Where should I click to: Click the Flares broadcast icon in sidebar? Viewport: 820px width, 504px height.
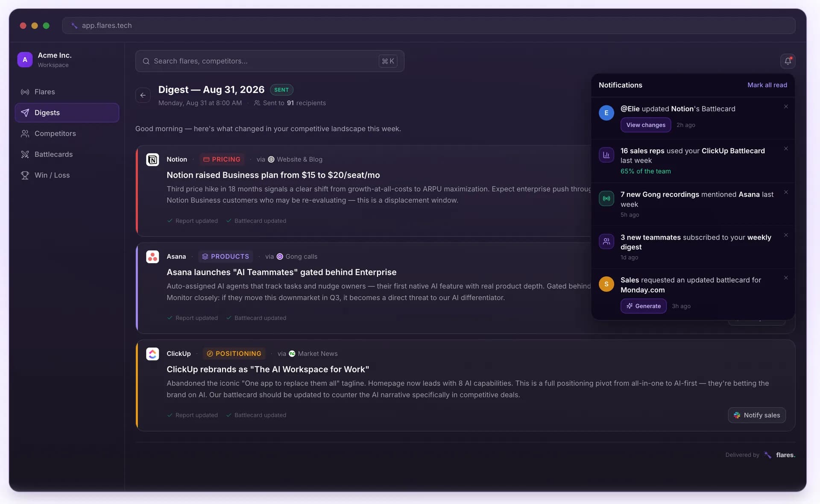pos(25,92)
